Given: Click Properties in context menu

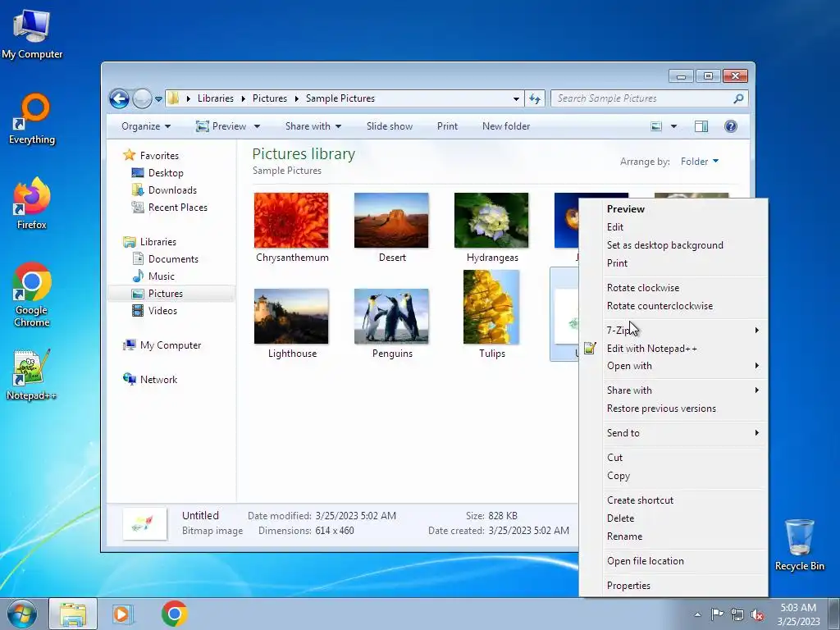Looking at the screenshot, I should [x=683, y=586].
